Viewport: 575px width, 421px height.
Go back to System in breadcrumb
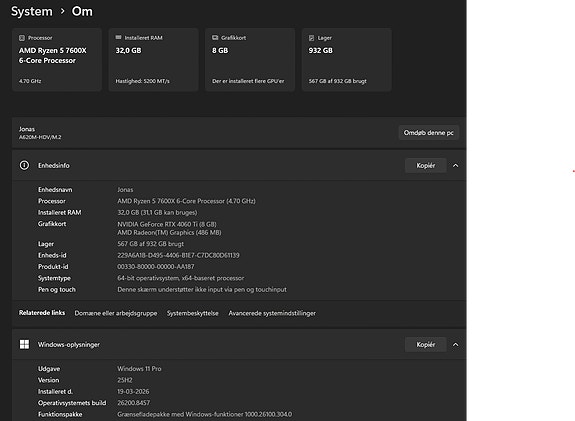32,11
